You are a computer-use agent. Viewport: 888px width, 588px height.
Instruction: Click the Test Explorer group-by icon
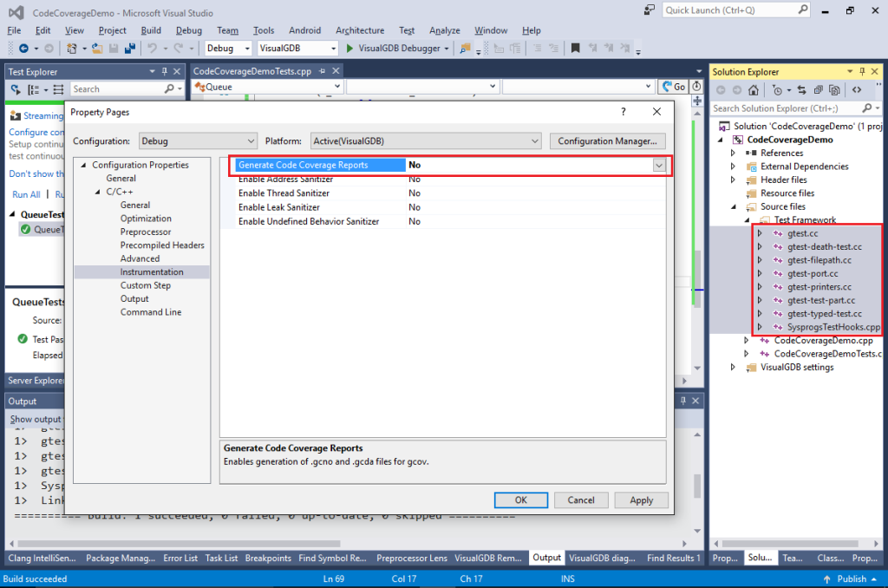tap(34, 89)
